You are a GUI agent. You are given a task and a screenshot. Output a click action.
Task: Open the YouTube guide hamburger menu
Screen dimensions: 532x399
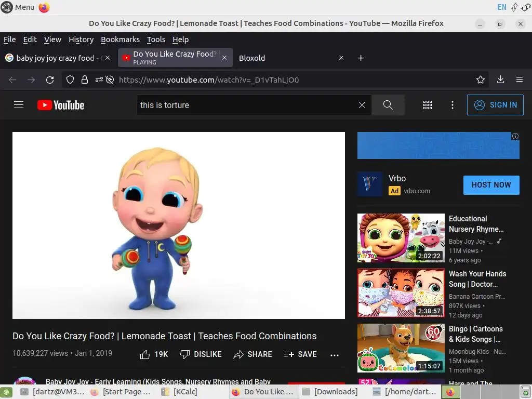click(x=19, y=105)
